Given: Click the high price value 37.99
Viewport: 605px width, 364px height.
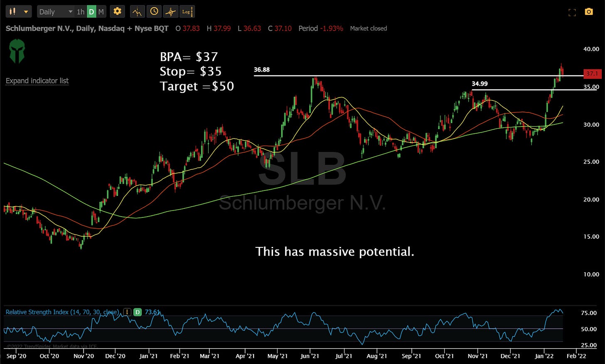Looking at the screenshot, I should click(222, 28).
